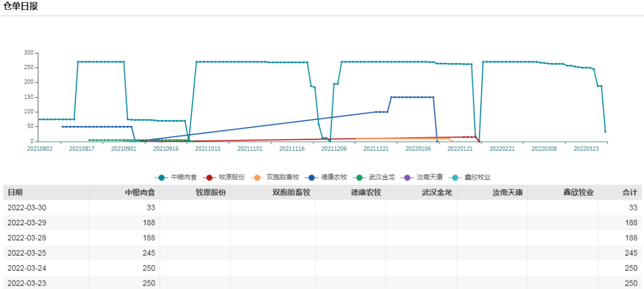Click the 2022-03-30 date row

point(27,207)
